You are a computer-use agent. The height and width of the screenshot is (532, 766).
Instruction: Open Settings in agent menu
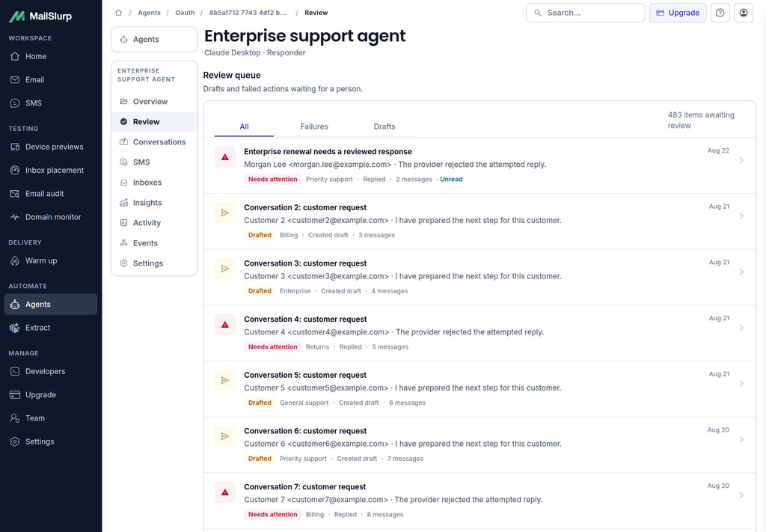point(154,263)
